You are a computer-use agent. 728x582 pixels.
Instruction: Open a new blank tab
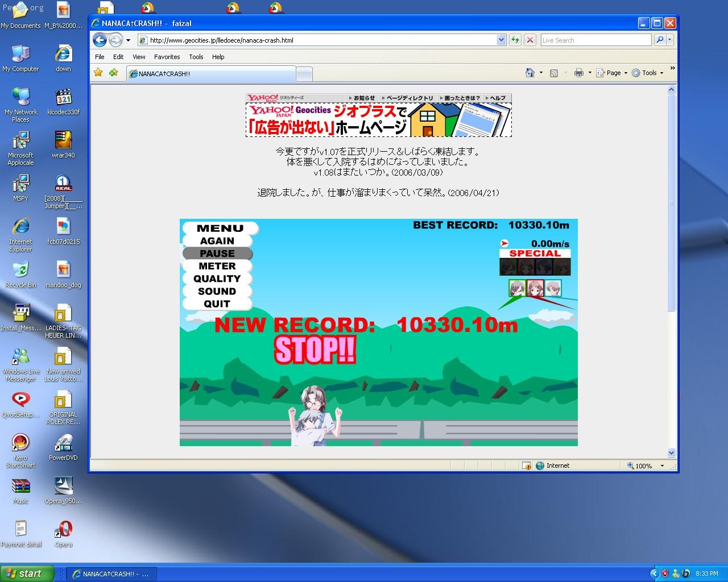304,74
